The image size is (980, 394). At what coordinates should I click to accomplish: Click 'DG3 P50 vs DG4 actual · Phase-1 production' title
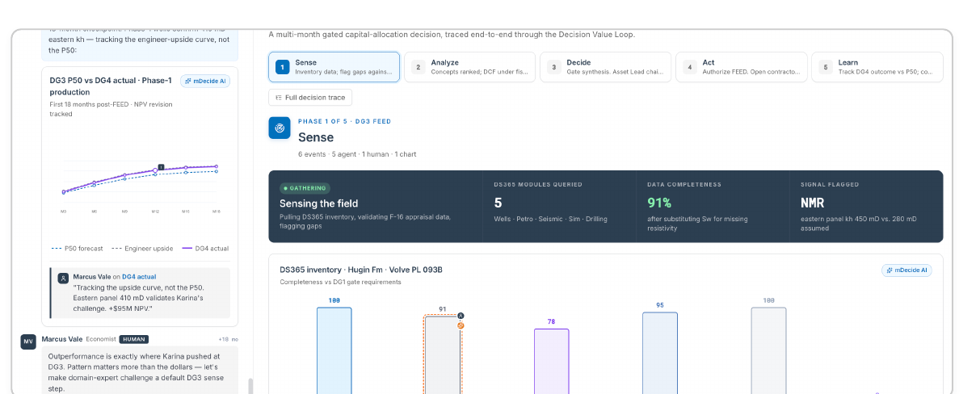point(111,86)
